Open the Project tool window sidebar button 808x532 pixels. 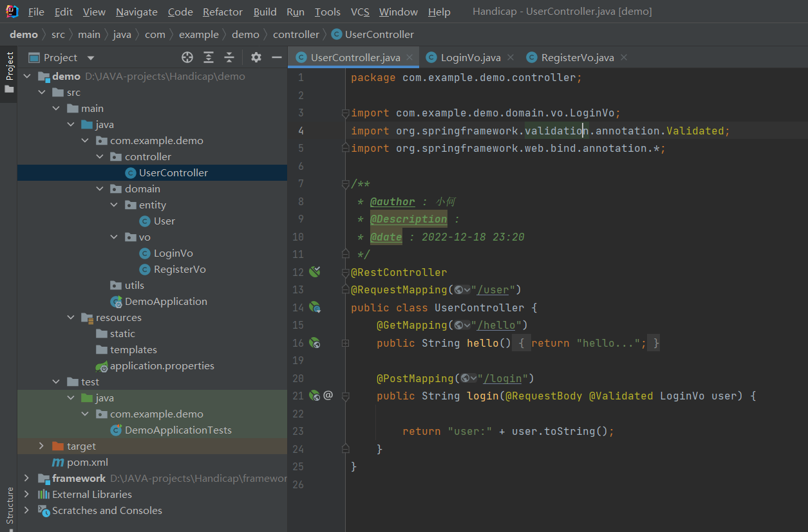point(9,72)
